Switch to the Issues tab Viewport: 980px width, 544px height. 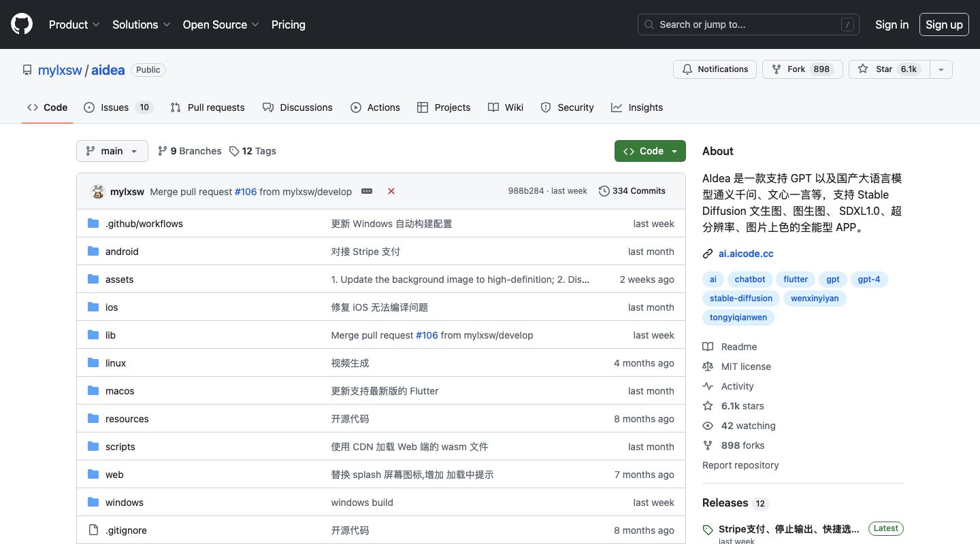tap(118, 107)
